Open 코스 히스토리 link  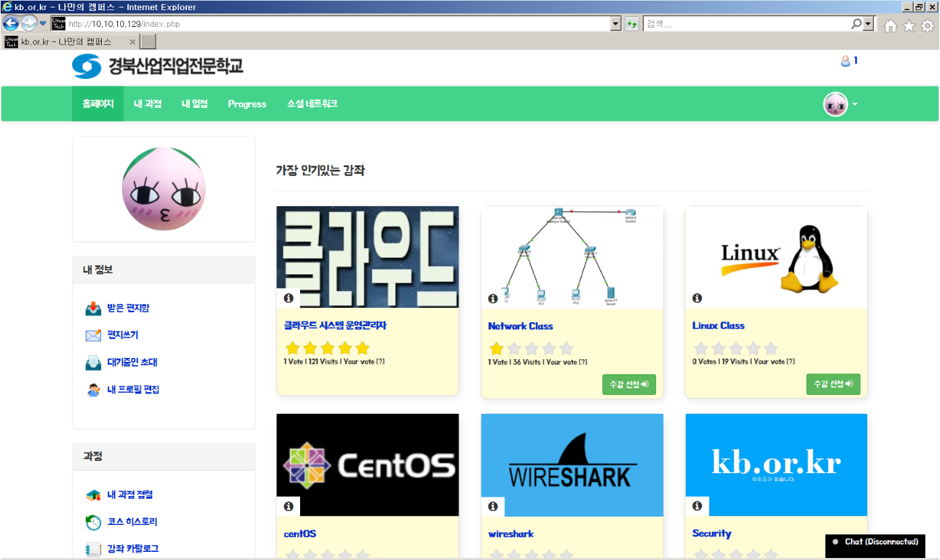(x=132, y=522)
